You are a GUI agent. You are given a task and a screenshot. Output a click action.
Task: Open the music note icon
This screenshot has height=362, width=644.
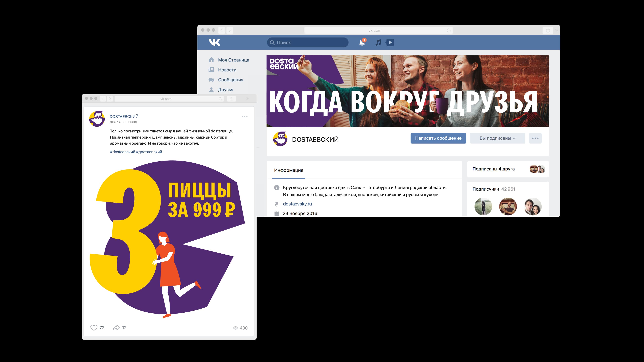(x=378, y=42)
